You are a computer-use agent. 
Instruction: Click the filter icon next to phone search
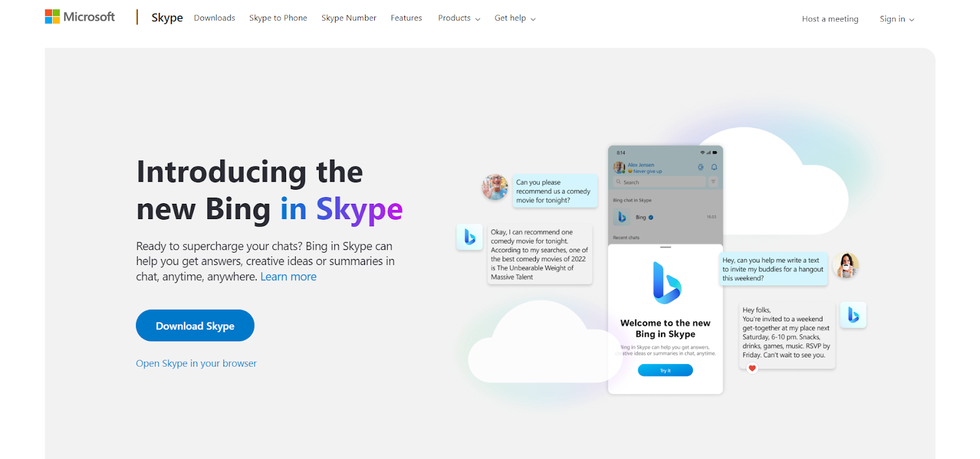pyautogui.click(x=713, y=182)
